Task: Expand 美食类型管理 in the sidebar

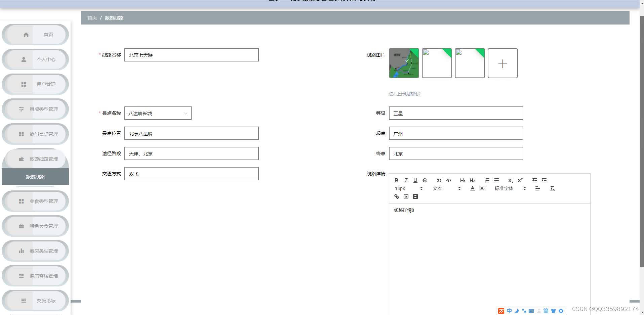Action: pos(35,201)
